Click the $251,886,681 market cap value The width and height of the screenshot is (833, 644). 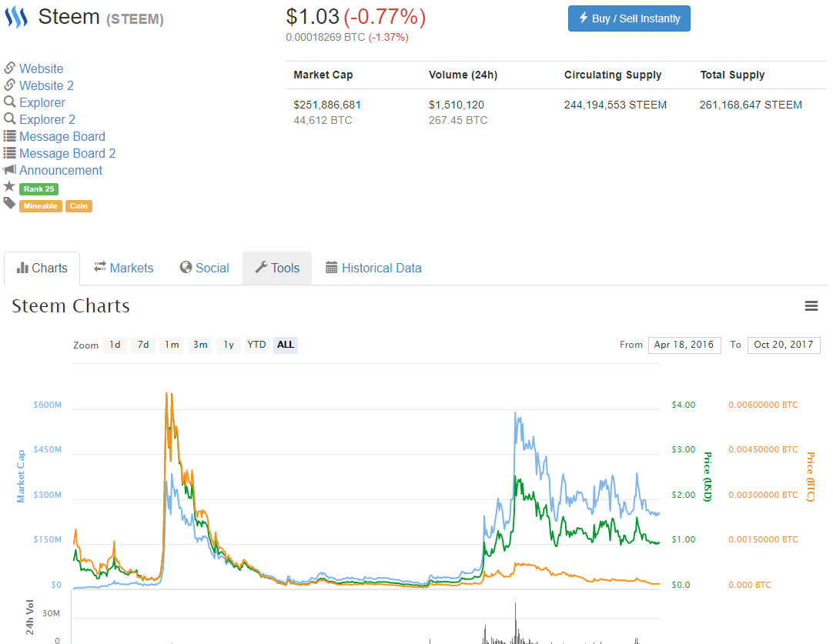tap(327, 105)
